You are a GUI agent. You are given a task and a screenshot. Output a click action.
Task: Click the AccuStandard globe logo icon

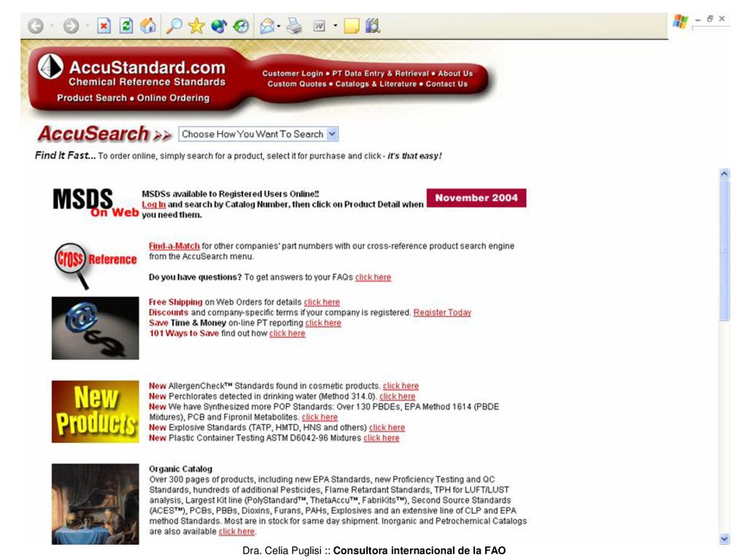pos(50,66)
